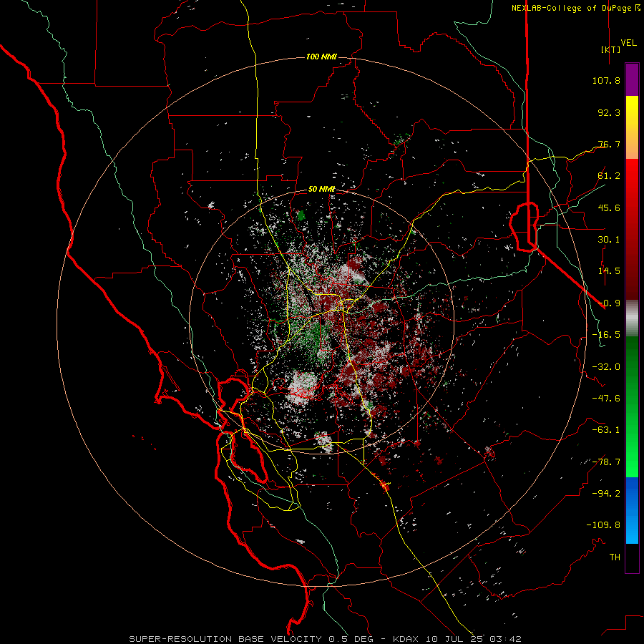Select the -32.0 scale value
The width and height of the screenshot is (644, 644).
click(606, 367)
